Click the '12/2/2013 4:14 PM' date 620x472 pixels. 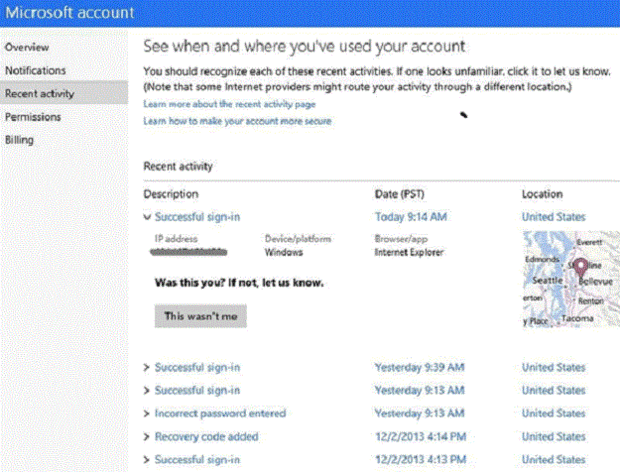tap(421, 437)
